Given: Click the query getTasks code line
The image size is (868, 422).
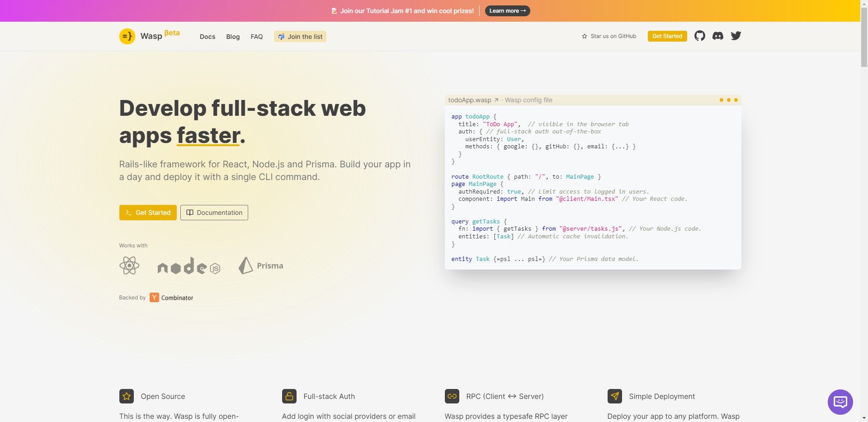Looking at the screenshot, I should [x=479, y=222].
